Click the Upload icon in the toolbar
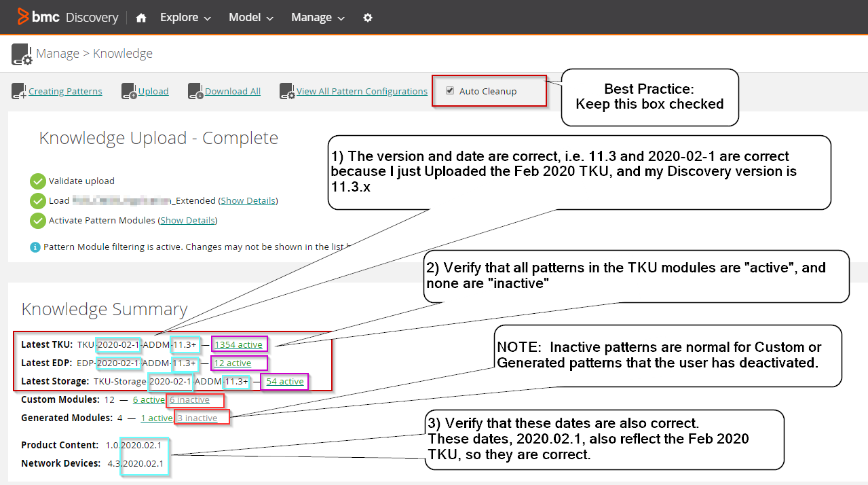868x485 pixels. pyautogui.click(x=129, y=92)
